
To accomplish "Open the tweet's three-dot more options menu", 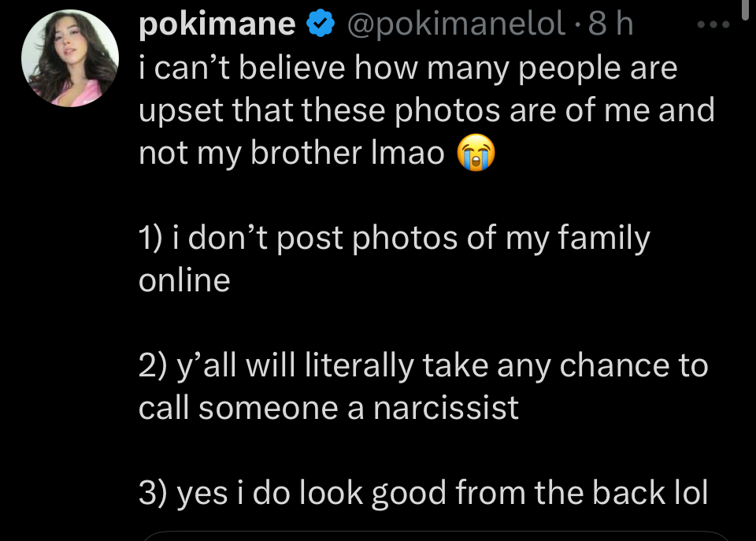I will 716,25.
